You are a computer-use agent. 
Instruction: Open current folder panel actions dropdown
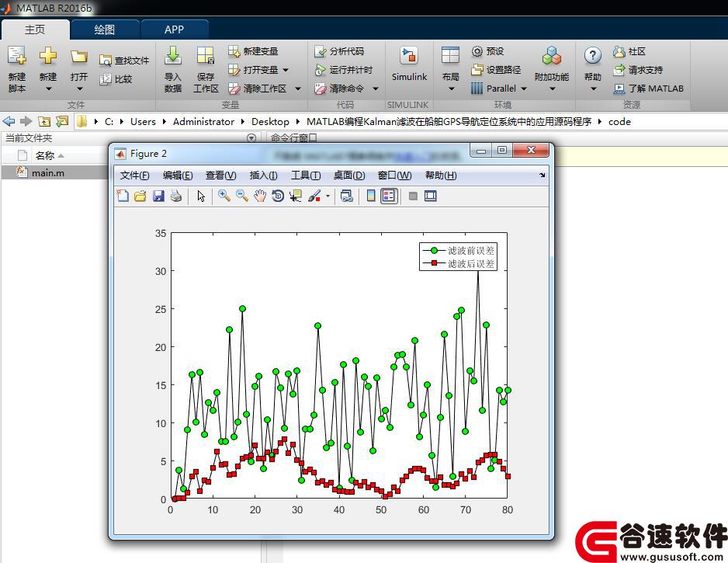pos(251,138)
